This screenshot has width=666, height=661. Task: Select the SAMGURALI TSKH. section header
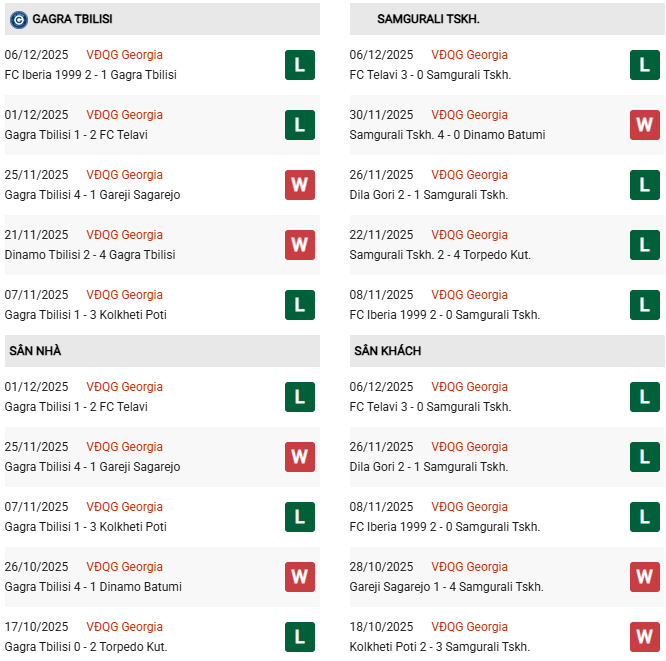tap(428, 19)
